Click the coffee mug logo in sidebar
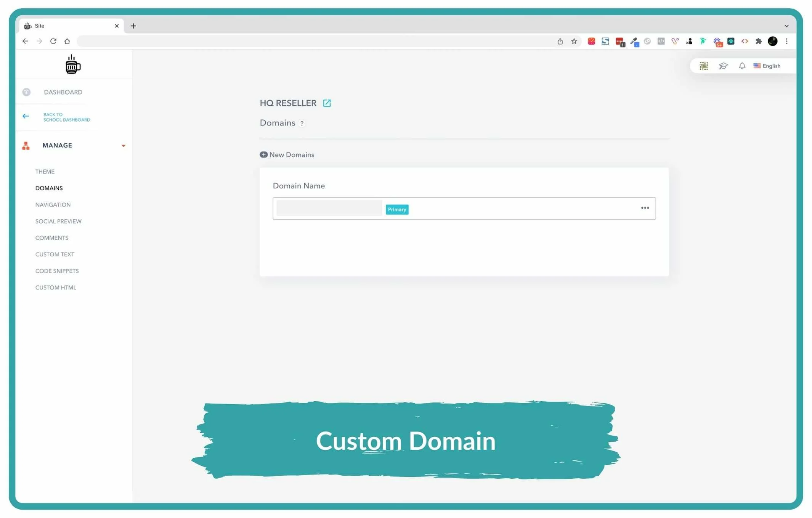Viewport: 812px width, 518px height. click(x=72, y=64)
